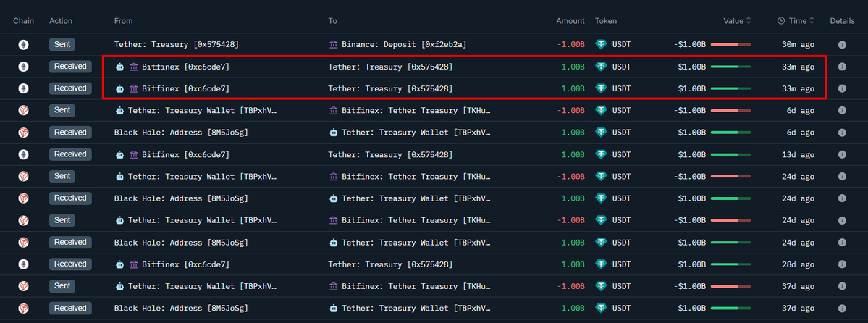Click bank icon beside Binance: Deposit
The height and width of the screenshot is (323, 868).
[x=333, y=44]
